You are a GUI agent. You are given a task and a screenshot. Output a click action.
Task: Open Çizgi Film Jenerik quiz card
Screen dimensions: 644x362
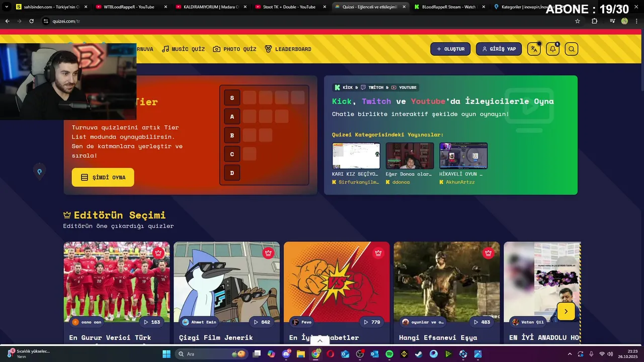click(226, 293)
